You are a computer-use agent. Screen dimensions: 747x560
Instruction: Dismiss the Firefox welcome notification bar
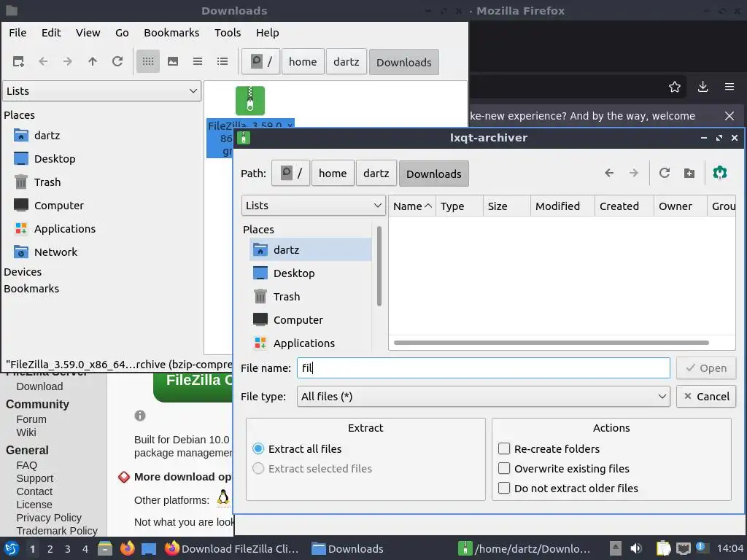(729, 116)
